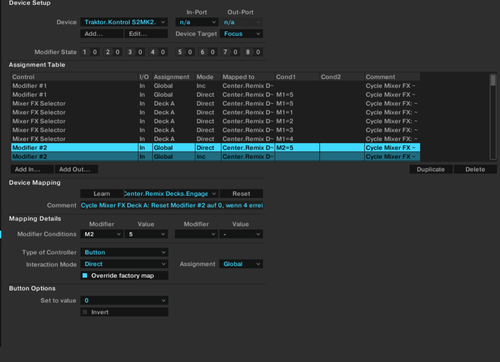This screenshot has height=362, width=500.
Task: Click the Reset button in Device Mapping
Action: point(241,194)
